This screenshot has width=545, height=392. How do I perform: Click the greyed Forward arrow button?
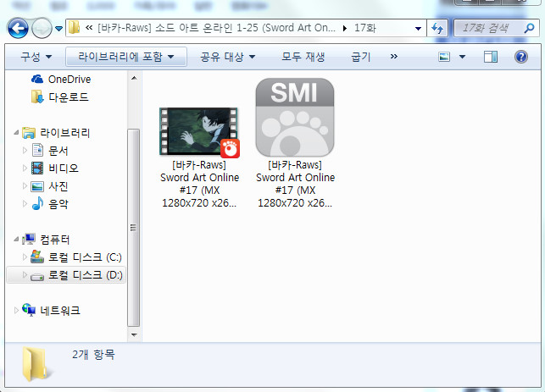click(x=42, y=28)
